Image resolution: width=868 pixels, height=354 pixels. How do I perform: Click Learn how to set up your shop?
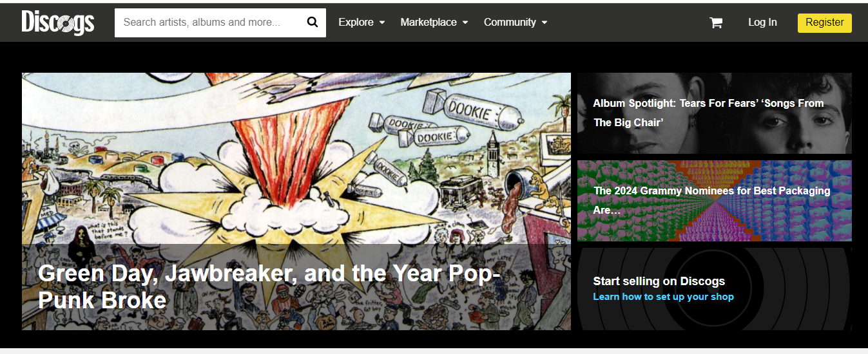[663, 297]
